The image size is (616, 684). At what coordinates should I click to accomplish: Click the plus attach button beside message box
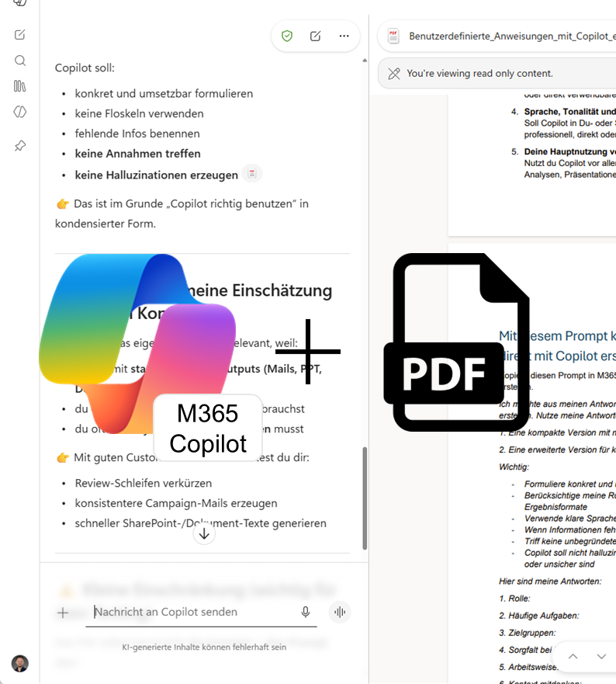tap(63, 613)
